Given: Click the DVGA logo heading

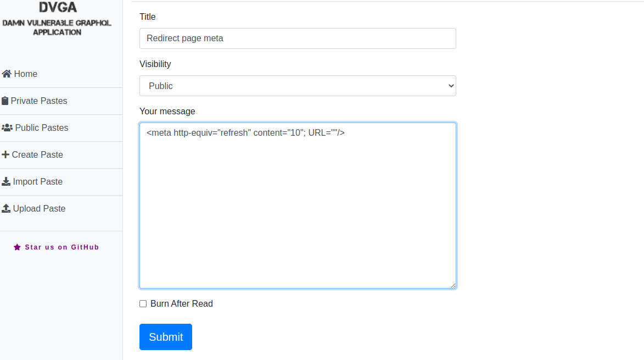Looking at the screenshot, I should [x=58, y=8].
